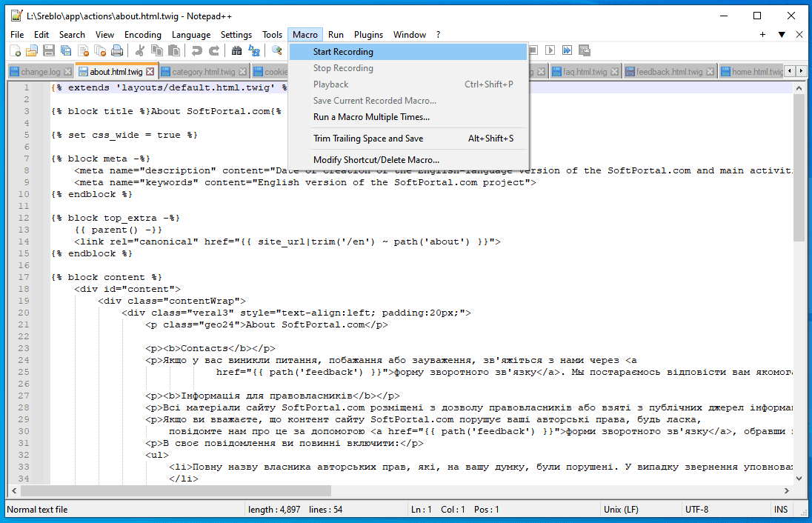Create a new file with toolbar icon
The width and height of the screenshot is (812, 523).
pos(15,51)
